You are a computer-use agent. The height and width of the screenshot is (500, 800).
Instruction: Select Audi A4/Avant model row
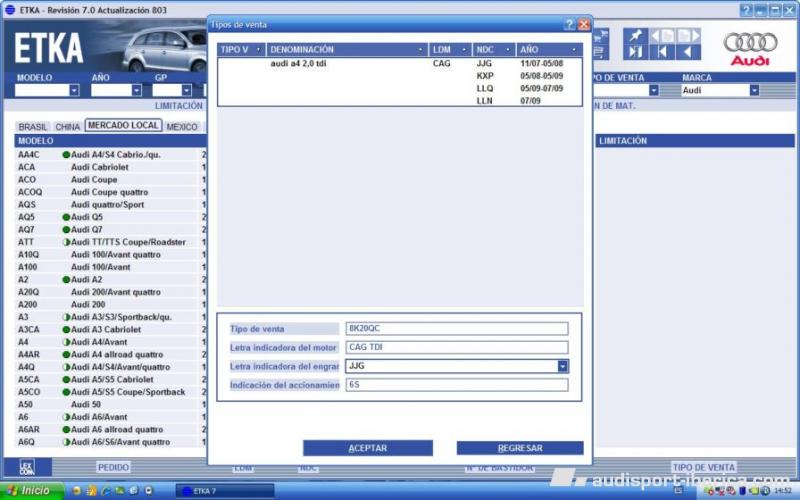[x=110, y=342]
